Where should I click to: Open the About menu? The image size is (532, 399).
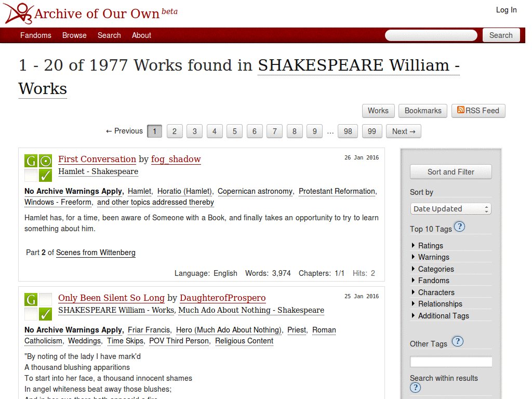point(141,35)
